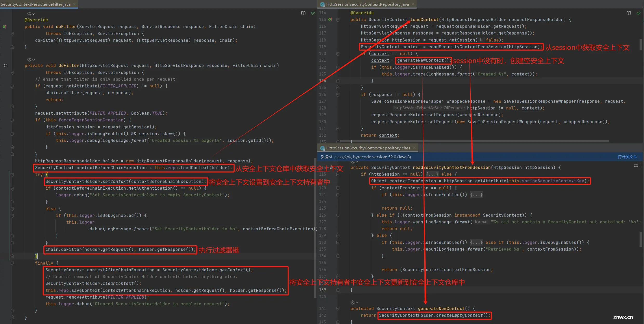Click SecurityContextHolder.createEmptyContext() on line 142
This screenshot has width=644, height=324.
(x=434, y=315)
